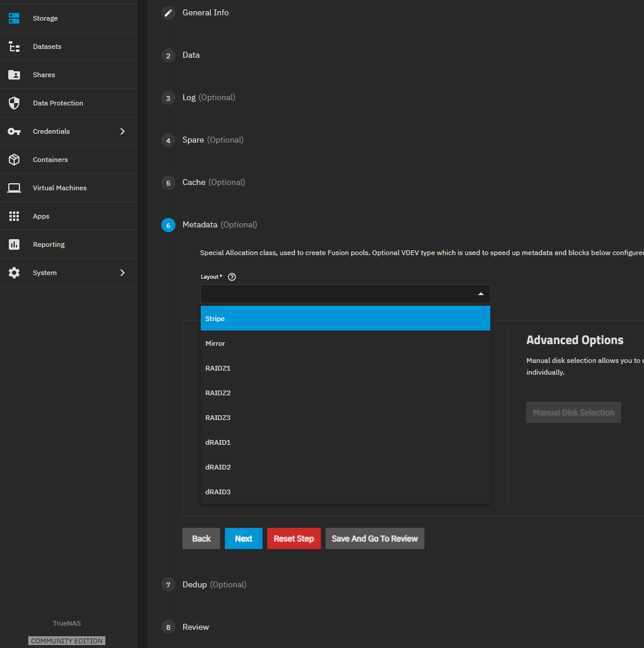Open Virtual Machines laptop icon
This screenshot has width=644, height=648.
point(14,188)
